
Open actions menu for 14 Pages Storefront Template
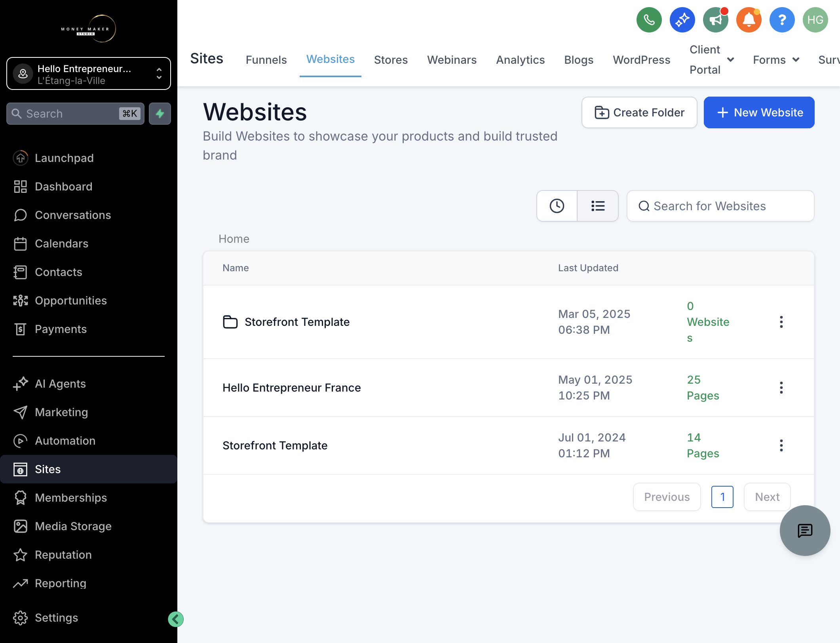[x=781, y=445]
